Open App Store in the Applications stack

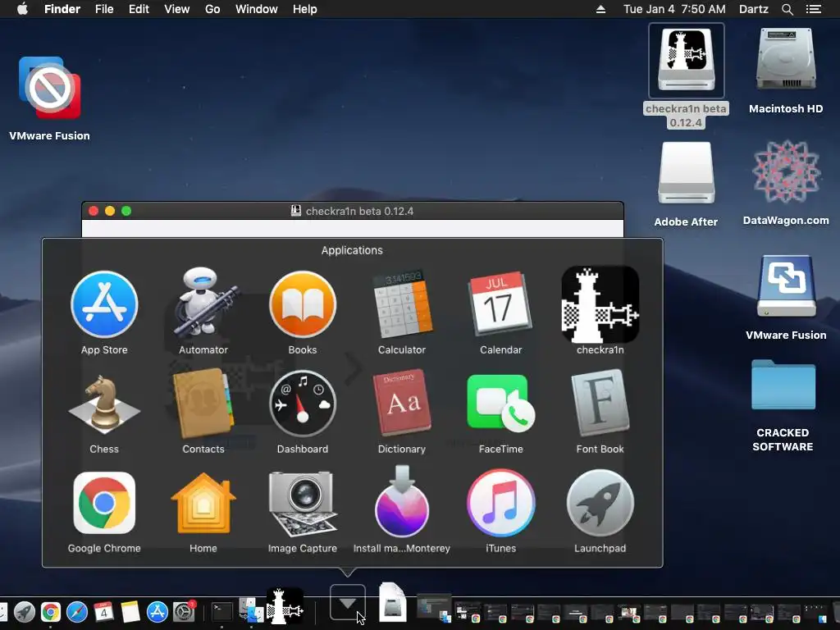pos(104,304)
